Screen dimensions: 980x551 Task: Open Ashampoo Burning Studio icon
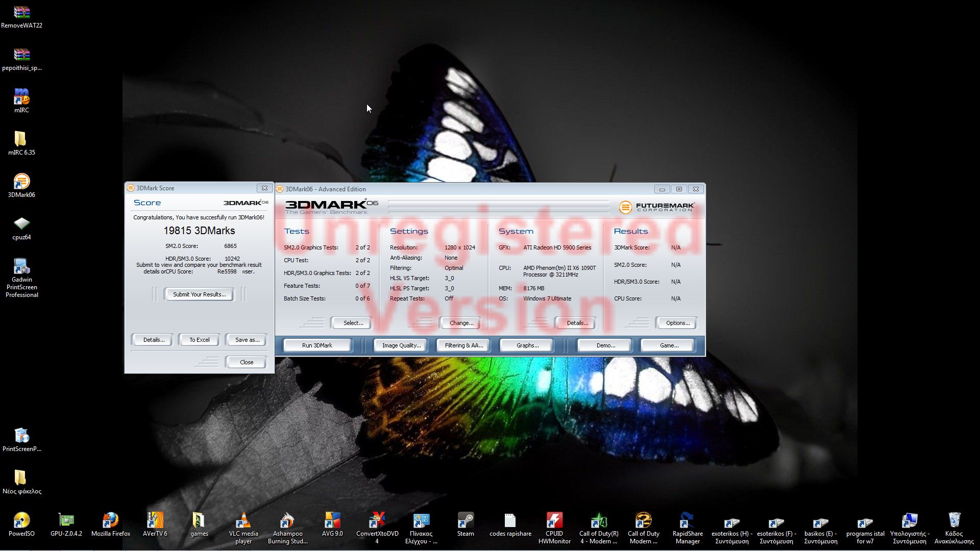pyautogui.click(x=287, y=520)
